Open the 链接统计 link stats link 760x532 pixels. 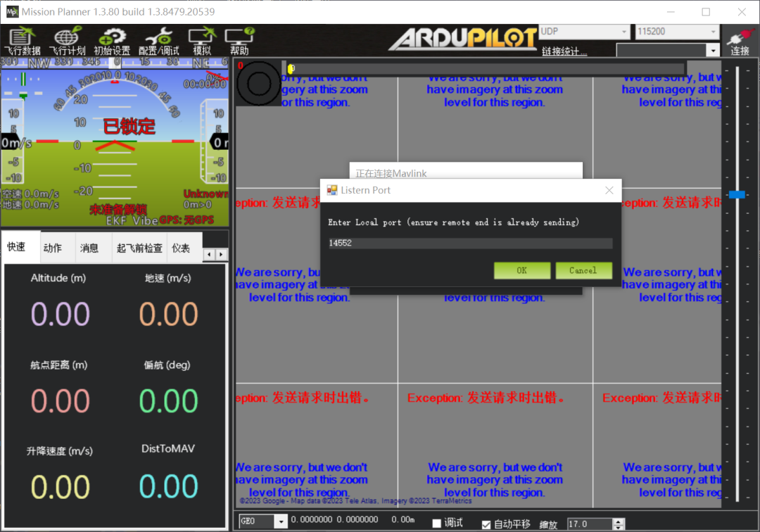tap(564, 51)
